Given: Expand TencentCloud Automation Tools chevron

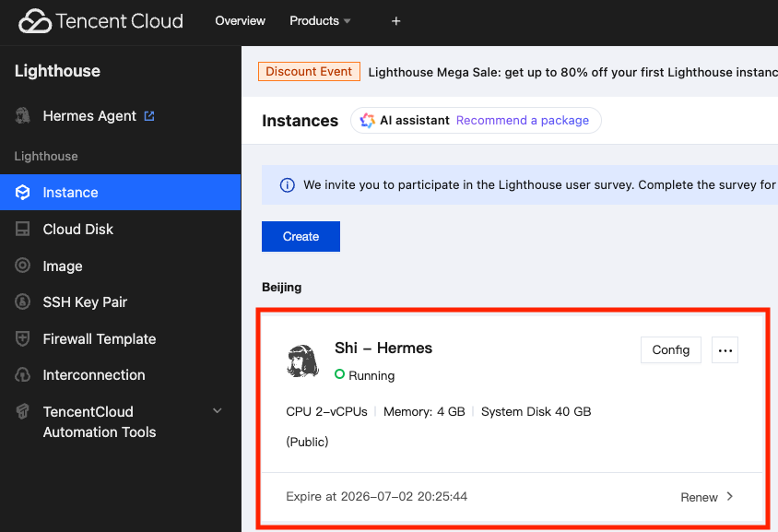Looking at the screenshot, I should click(x=218, y=411).
